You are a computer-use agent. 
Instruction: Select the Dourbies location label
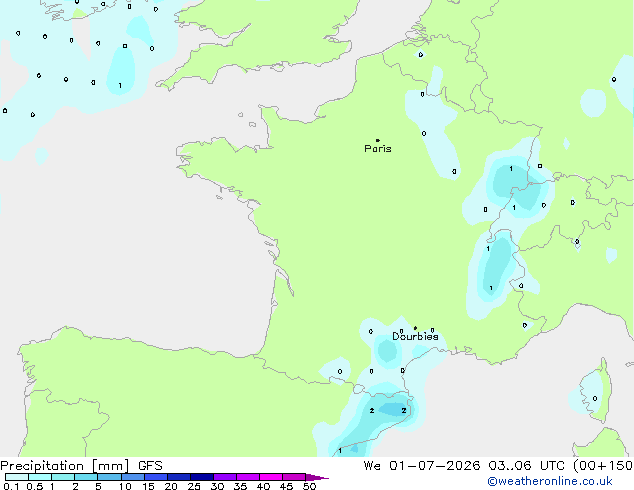tap(415, 336)
